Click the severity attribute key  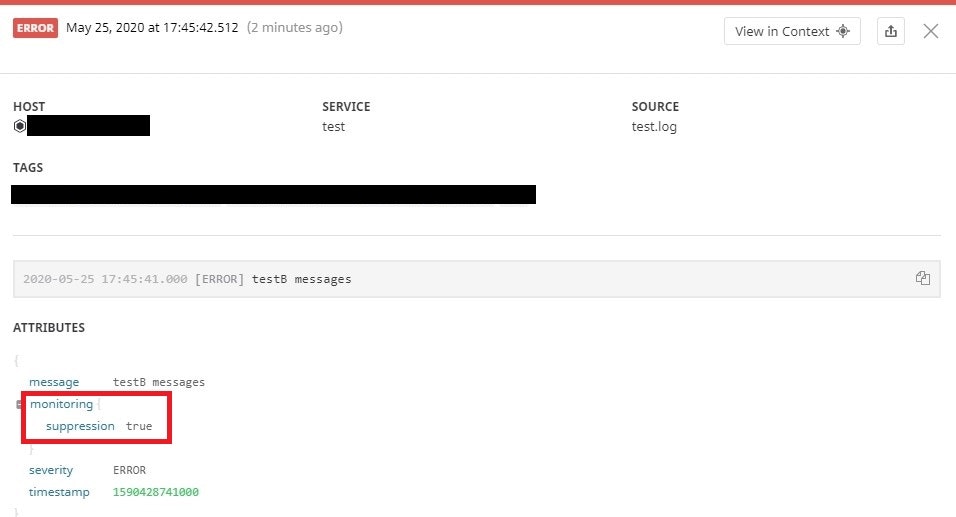pos(51,470)
